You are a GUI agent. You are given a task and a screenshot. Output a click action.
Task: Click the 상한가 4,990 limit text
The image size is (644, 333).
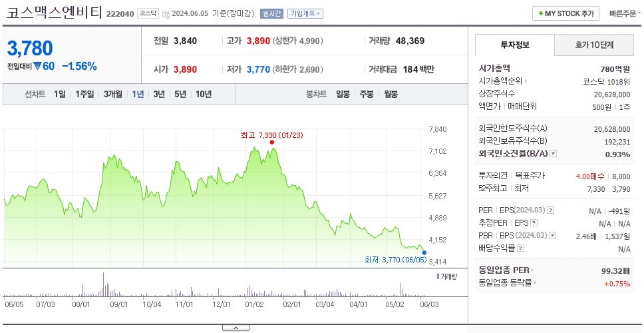[x=298, y=41]
